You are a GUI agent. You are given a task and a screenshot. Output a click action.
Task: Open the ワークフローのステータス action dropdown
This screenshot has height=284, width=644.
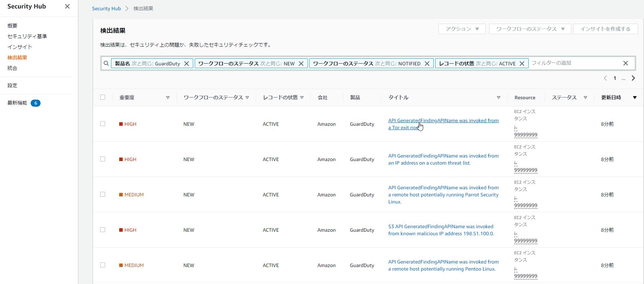pyautogui.click(x=530, y=29)
